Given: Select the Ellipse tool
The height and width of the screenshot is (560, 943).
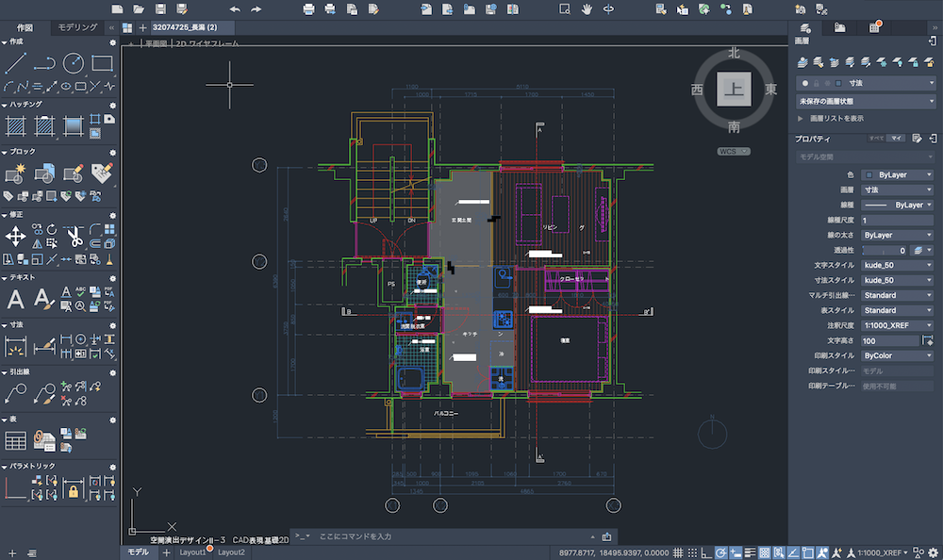Looking at the screenshot, I should [66, 87].
